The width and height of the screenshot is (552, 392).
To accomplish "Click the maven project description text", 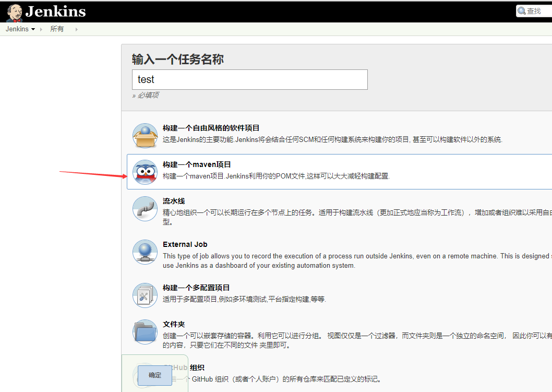I will pyautogui.click(x=276, y=176).
